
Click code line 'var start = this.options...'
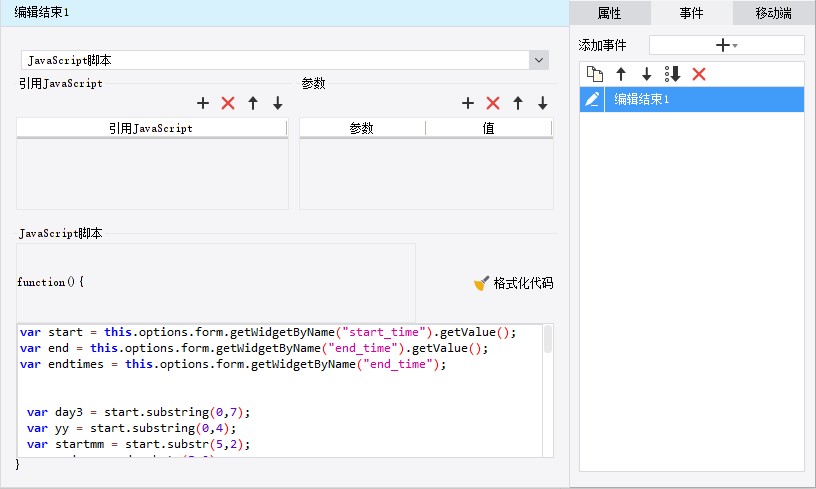point(268,332)
